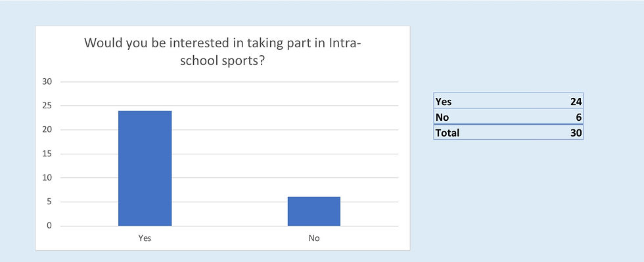Select the chart title text
The width and height of the screenshot is (644, 262).
pyautogui.click(x=222, y=52)
